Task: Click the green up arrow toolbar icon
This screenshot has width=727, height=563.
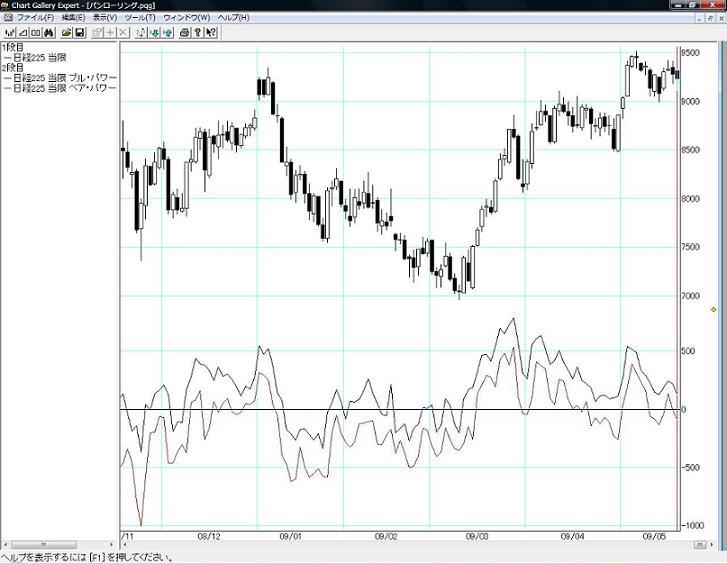Action: (167, 33)
